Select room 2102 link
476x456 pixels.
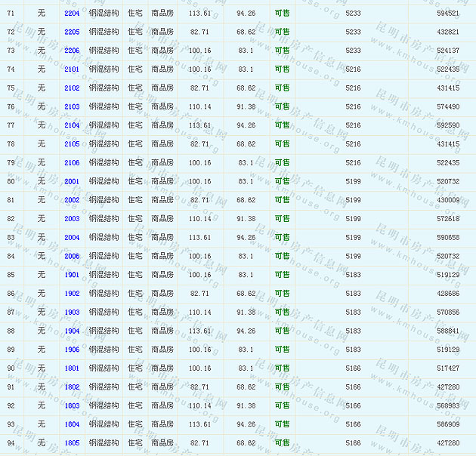[72, 88]
